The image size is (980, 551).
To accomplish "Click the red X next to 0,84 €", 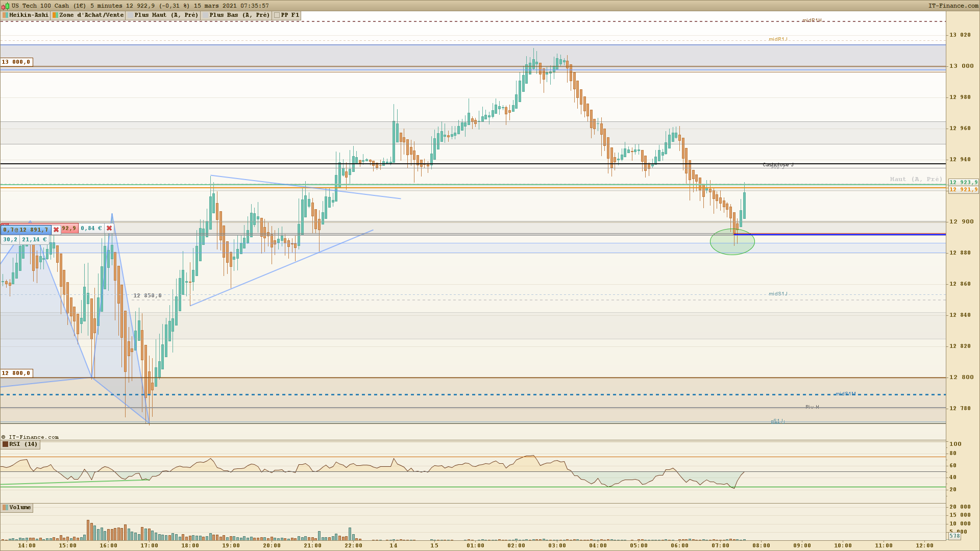I will point(109,229).
